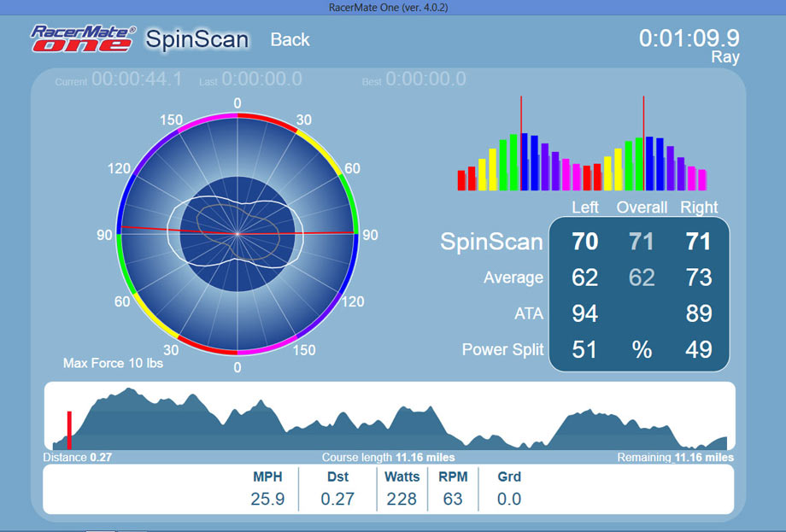
Task: Select the elapsed time display 0:01:09.9
Action: pos(689,38)
